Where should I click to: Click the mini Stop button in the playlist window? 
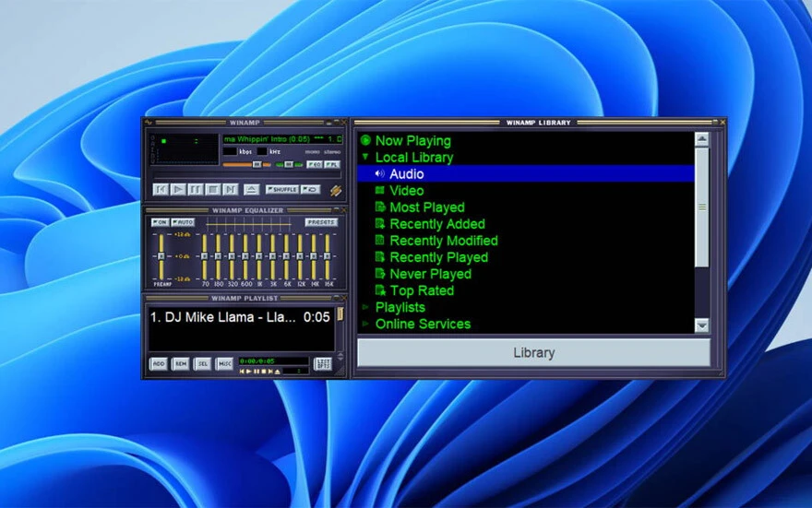[263, 372]
